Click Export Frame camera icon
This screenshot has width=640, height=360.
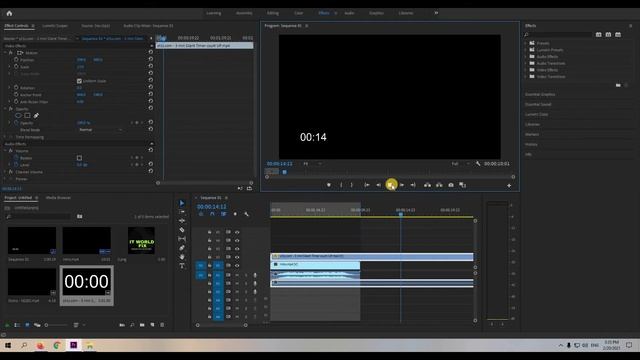[x=451, y=185]
